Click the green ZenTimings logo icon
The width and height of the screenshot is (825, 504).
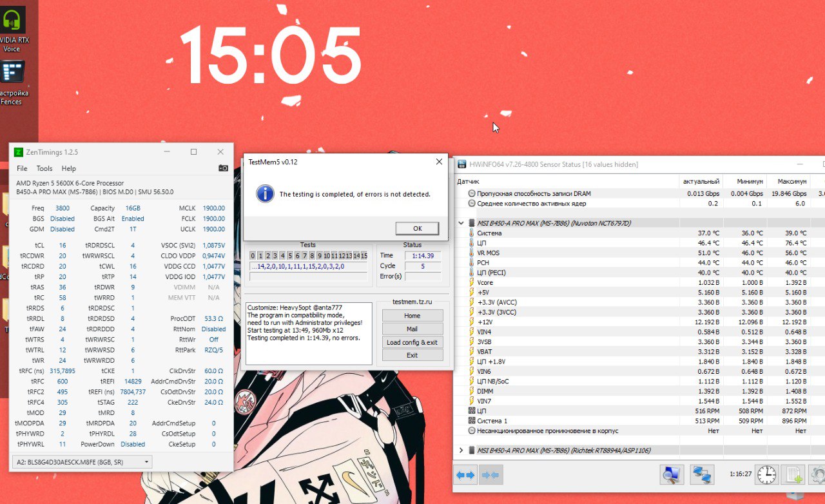coord(18,152)
